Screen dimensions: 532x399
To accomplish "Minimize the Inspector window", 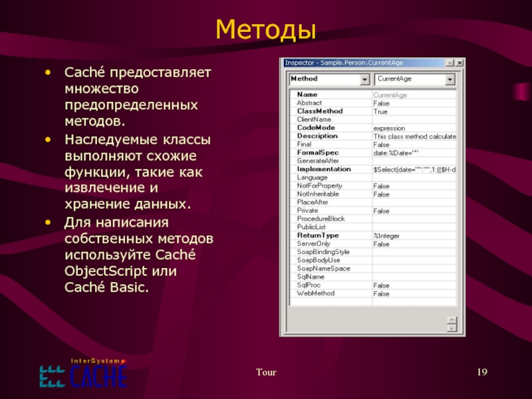I will 450,63.
